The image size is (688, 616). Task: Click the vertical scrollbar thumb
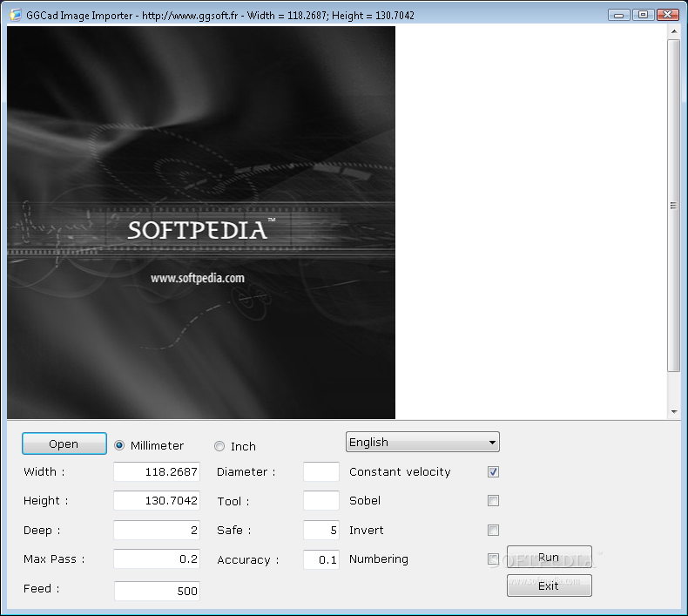[674, 206]
